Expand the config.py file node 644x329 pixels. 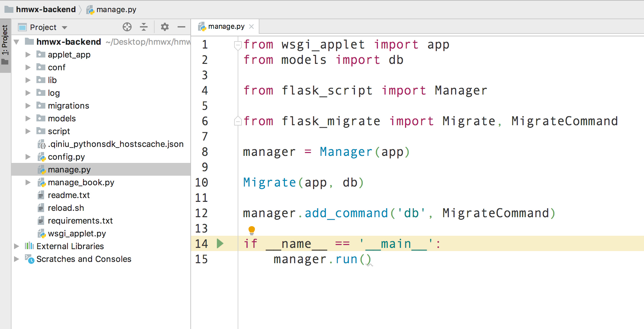point(28,157)
